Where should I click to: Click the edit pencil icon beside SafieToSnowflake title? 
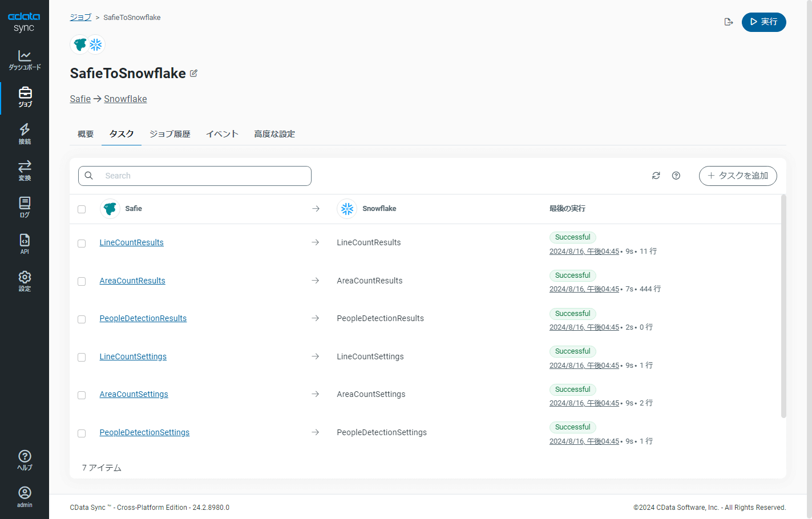(193, 74)
